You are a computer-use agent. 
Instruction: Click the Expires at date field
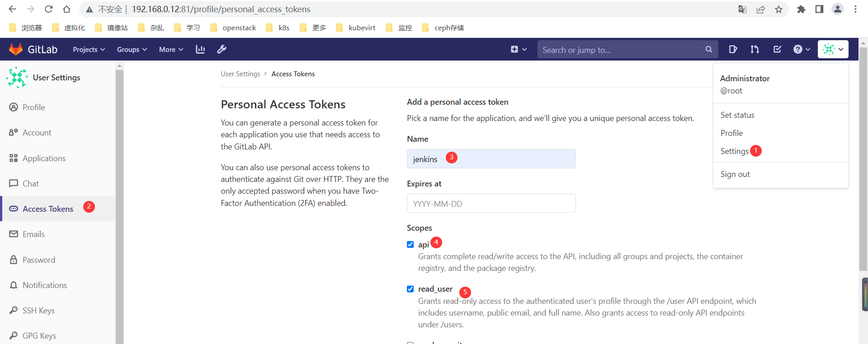click(491, 204)
